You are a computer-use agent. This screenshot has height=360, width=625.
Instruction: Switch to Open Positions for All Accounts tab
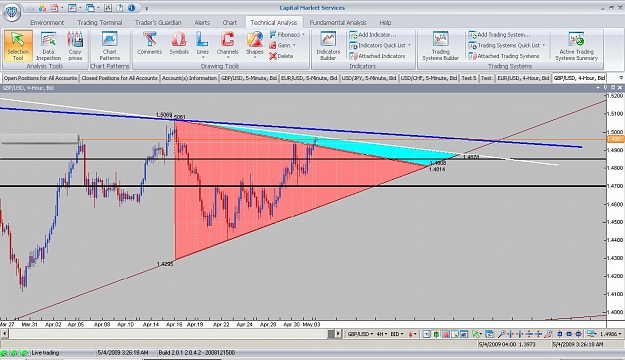pos(40,78)
